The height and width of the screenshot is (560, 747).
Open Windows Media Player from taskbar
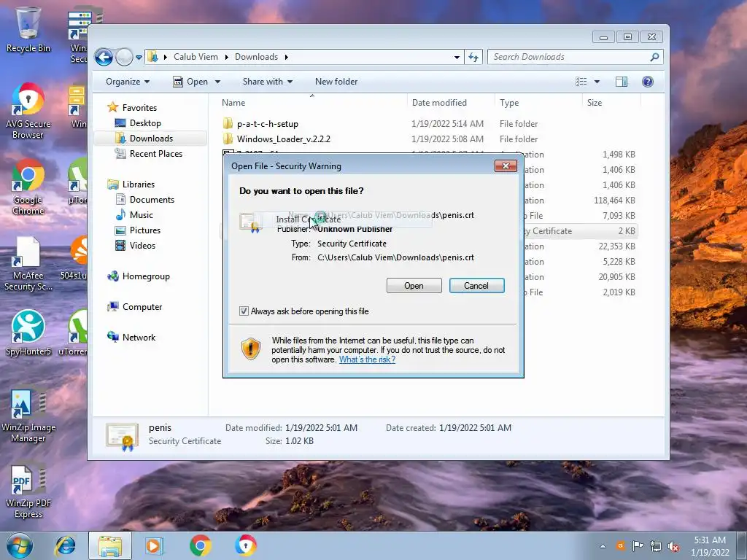[x=153, y=545]
